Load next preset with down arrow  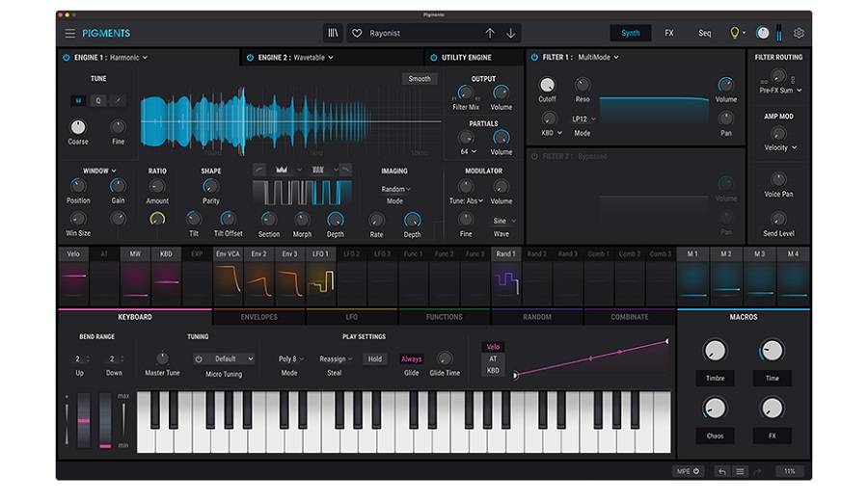[x=511, y=34]
